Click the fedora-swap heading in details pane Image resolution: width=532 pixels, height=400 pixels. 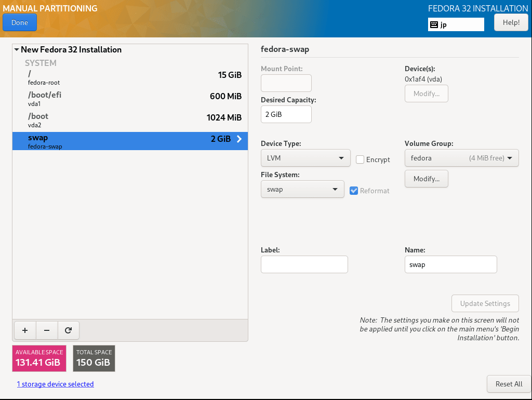point(285,49)
